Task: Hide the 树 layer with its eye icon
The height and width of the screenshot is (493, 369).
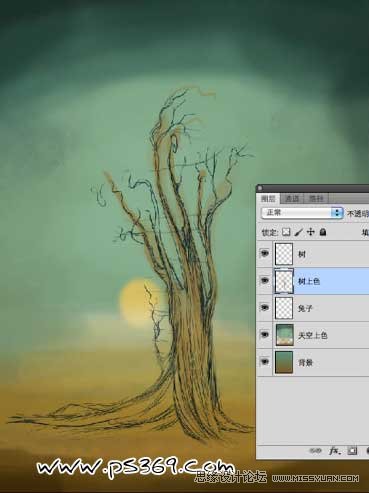Action: click(265, 254)
